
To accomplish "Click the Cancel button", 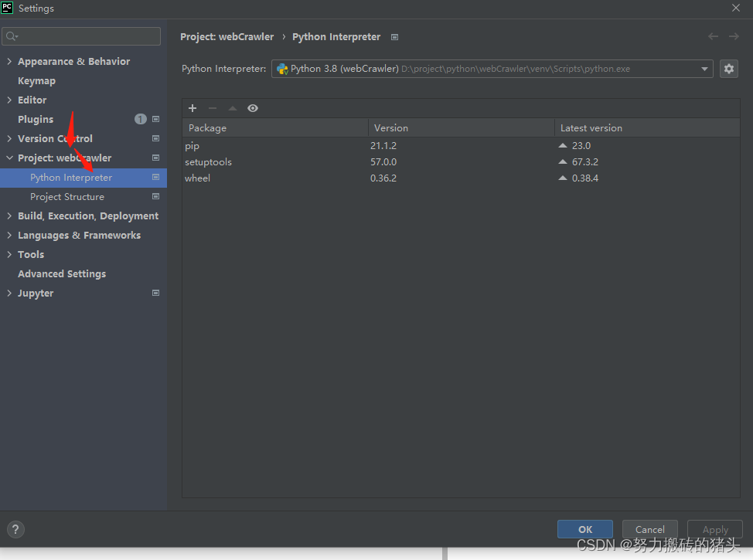I will tap(649, 529).
